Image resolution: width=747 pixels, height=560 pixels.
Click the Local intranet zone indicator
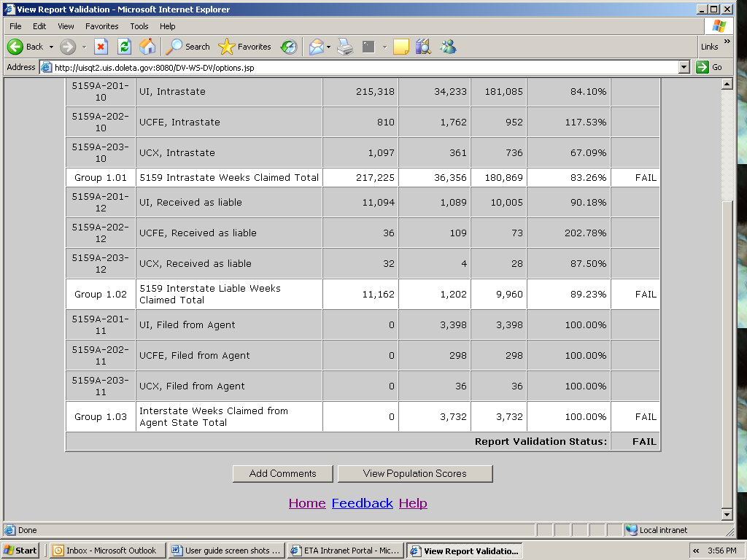coord(657,530)
